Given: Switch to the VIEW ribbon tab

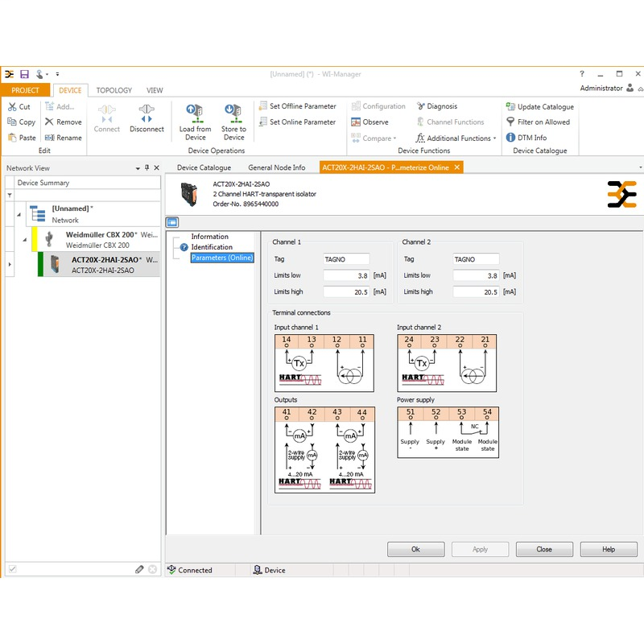Looking at the screenshot, I should [x=155, y=90].
